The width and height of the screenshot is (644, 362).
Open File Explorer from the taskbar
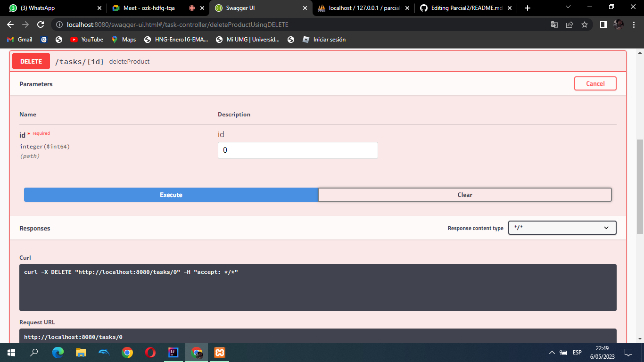tap(81, 352)
